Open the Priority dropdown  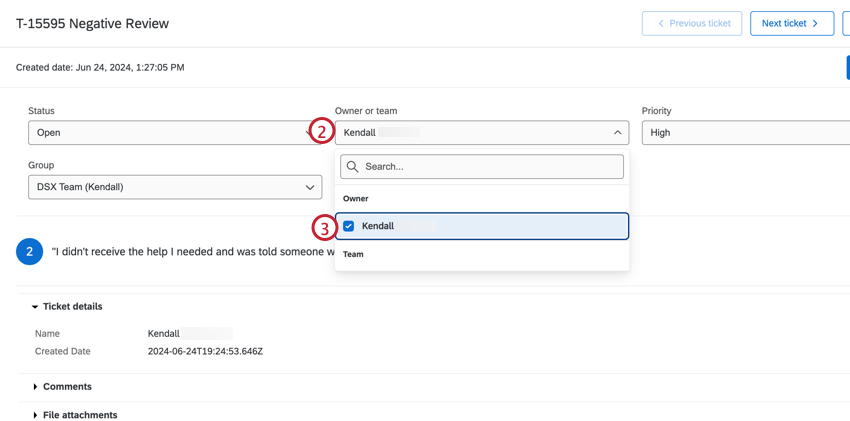(x=745, y=132)
